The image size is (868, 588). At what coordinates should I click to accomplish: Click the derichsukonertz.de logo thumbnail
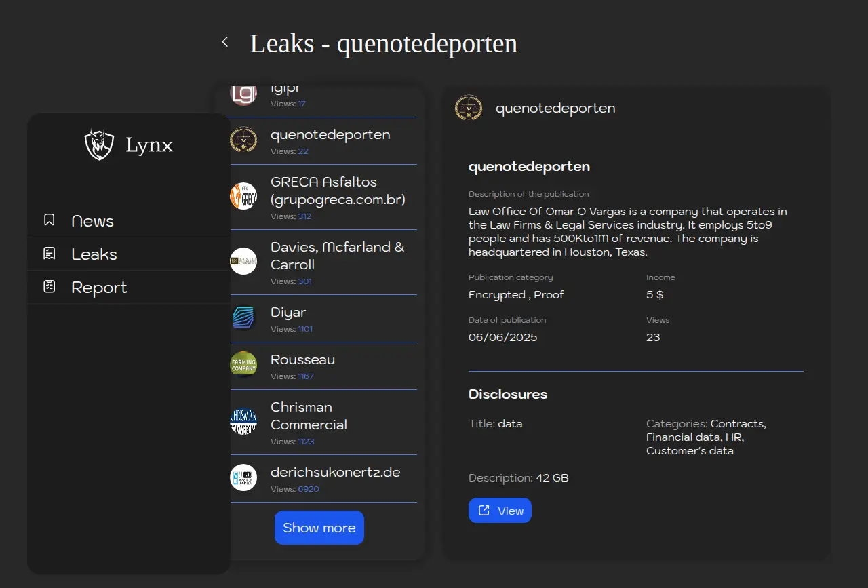point(243,477)
